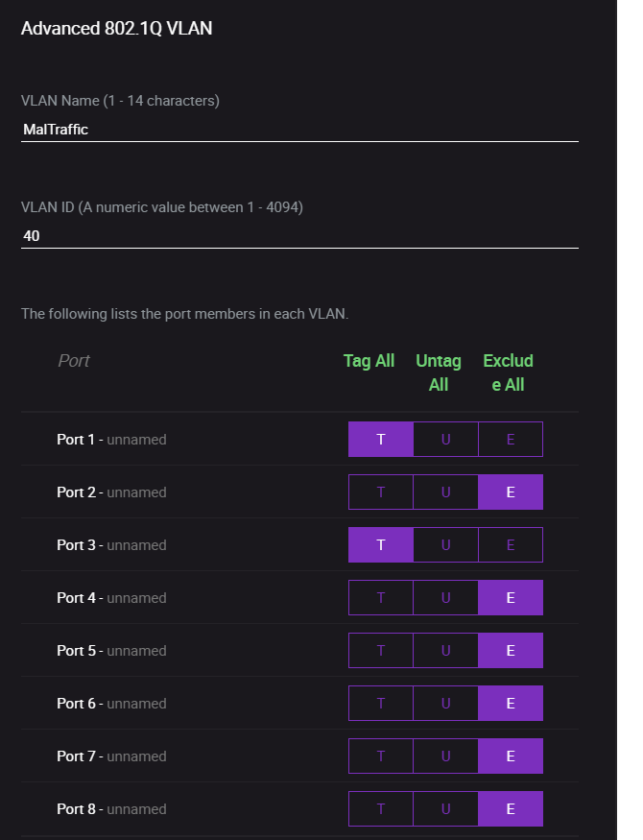Click the VLAN Name field containing MalTraffic
The width and height of the screenshot is (643, 840).
click(299, 130)
